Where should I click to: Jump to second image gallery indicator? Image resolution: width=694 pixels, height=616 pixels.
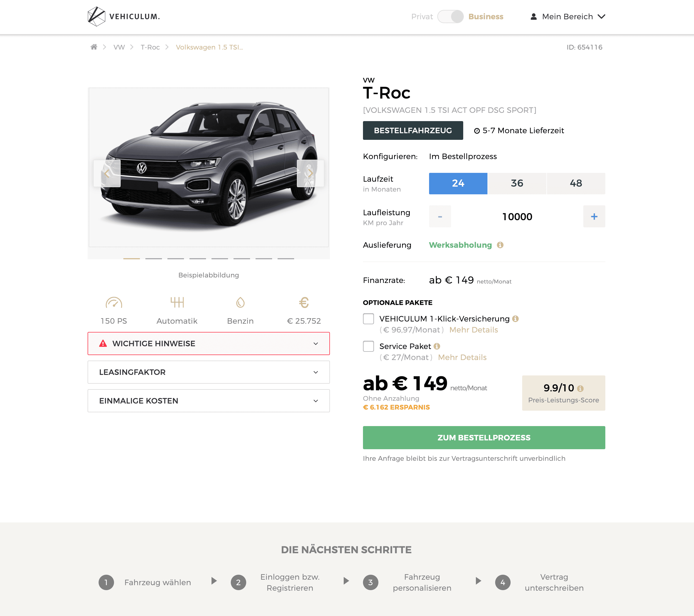pyautogui.click(x=153, y=258)
